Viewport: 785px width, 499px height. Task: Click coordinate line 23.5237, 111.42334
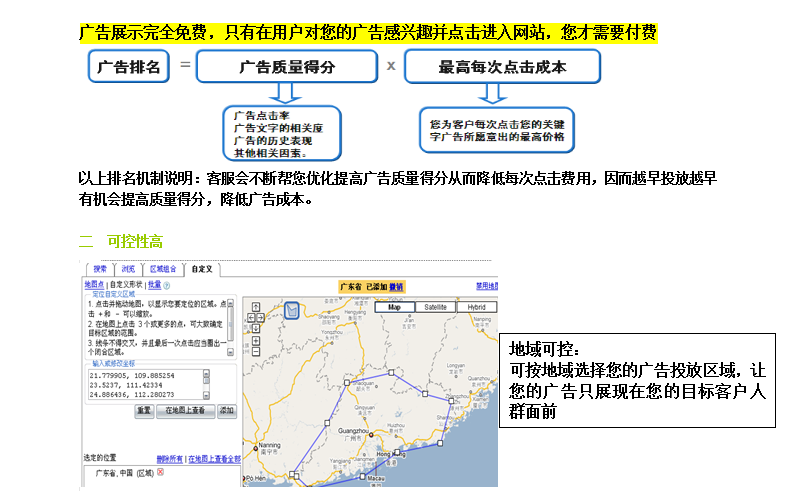coord(126,385)
